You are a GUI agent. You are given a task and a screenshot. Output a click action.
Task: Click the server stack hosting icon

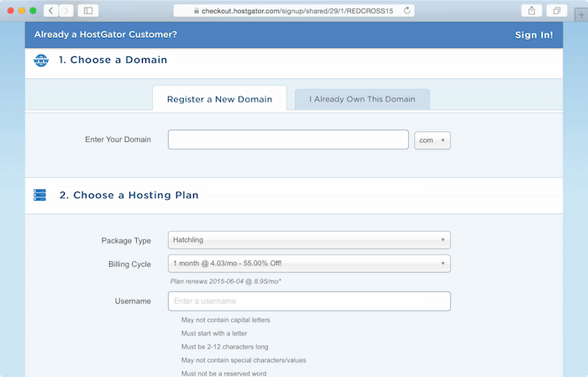tap(39, 195)
